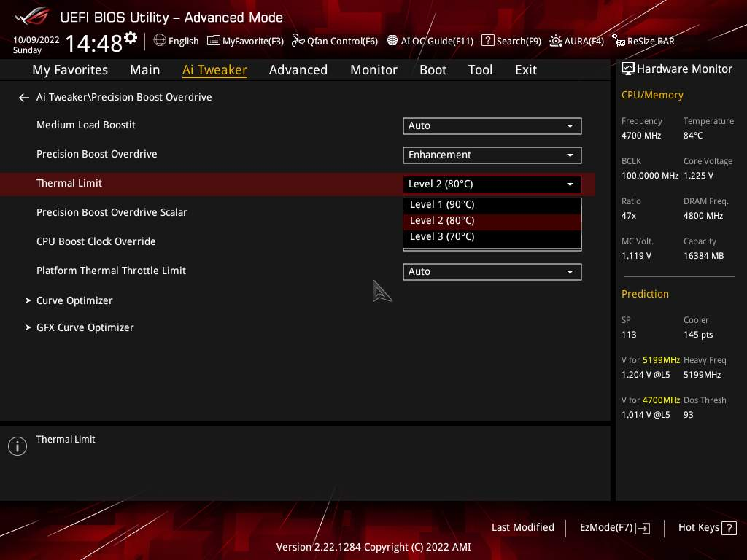Switch to EzMode(F7)
Image resolution: width=747 pixels, height=560 pixels.
coord(614,528)
